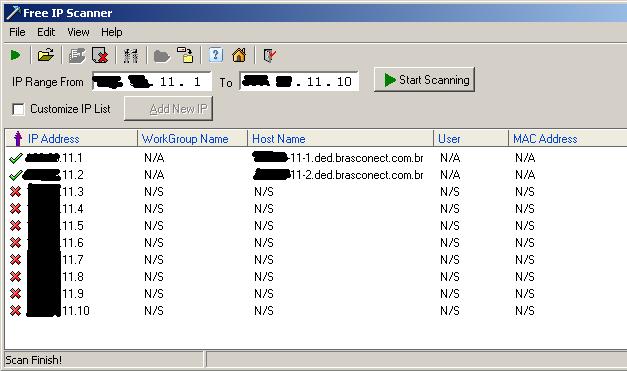Click the green checkmark on the 11.1 row
Image resolution: width=627 pixels, height=371 pixels.
pyautogui.click(x=16, y=158)
